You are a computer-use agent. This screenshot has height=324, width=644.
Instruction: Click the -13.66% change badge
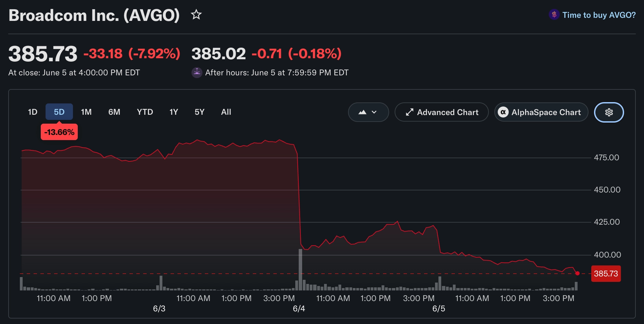click(59, 132)
